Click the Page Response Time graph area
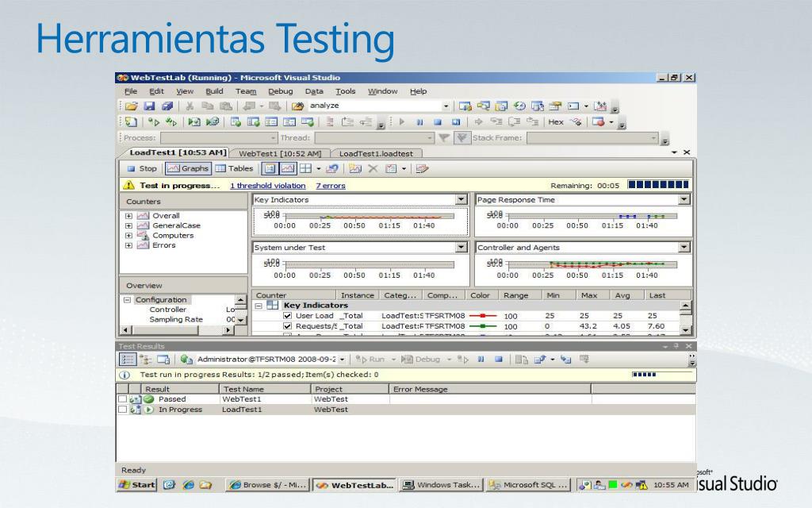 (x=583, y=221)
